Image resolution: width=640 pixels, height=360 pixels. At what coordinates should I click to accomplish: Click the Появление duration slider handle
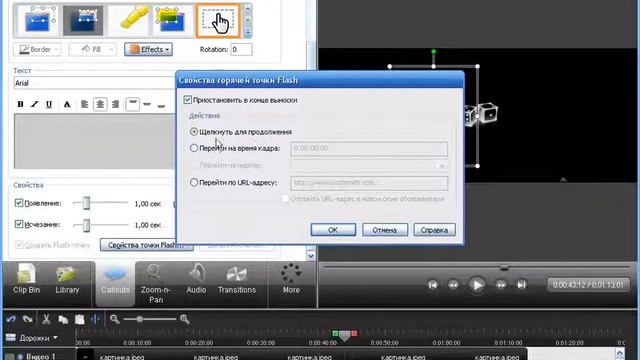coord(87,203)
